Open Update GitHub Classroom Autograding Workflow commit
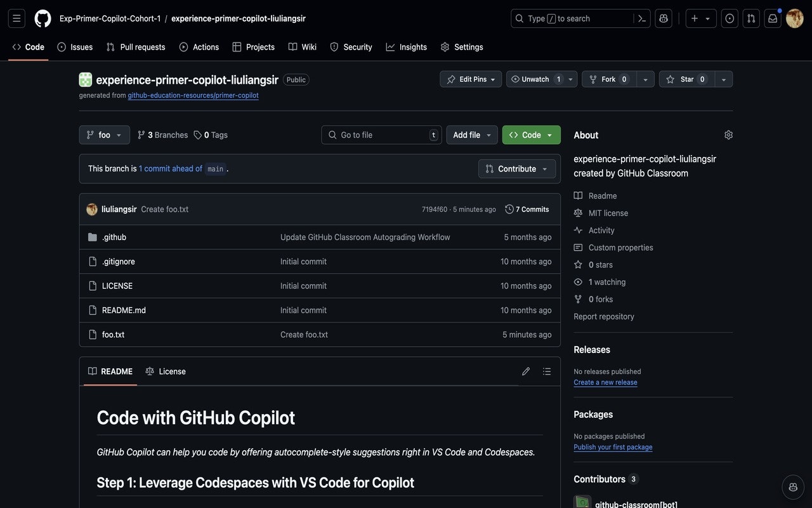 point(365,237)
